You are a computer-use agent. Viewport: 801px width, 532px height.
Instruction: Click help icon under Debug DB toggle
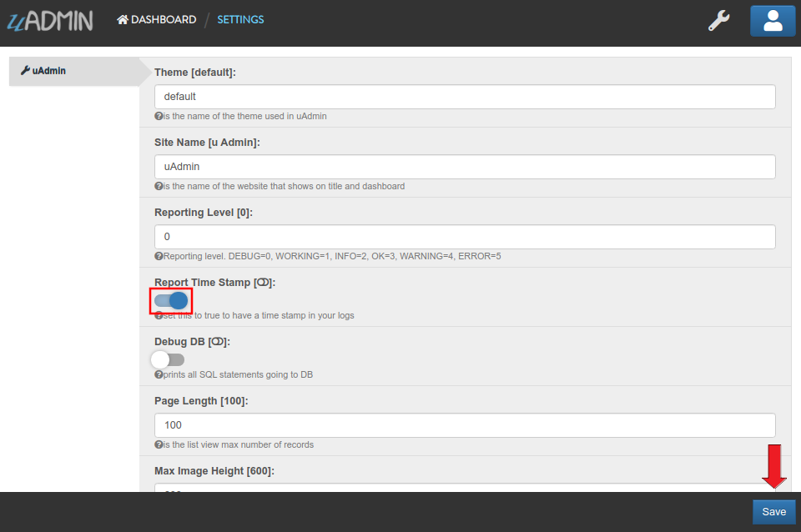(159, 374)
